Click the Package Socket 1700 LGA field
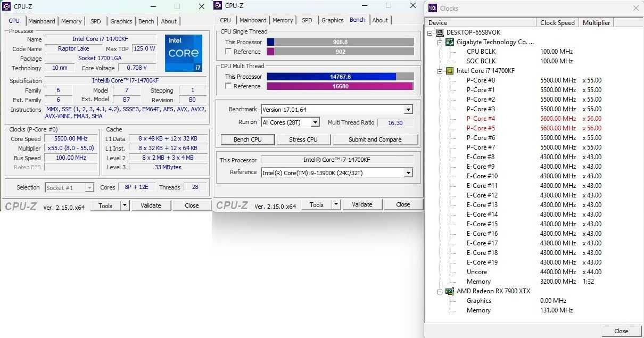The image size is (644, 338). coord(100,58)
